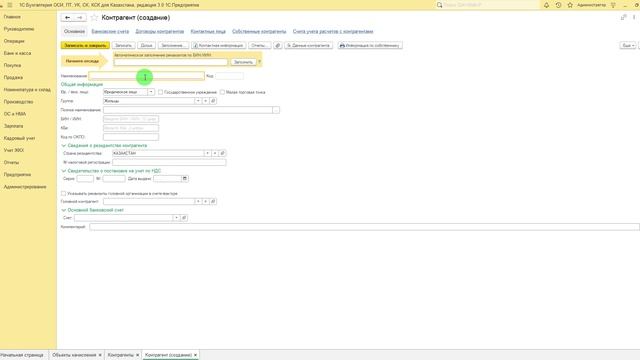This screenshot has width=640, height=360.
Task: Click the copy link icon at top right
Action: point(623,17)
